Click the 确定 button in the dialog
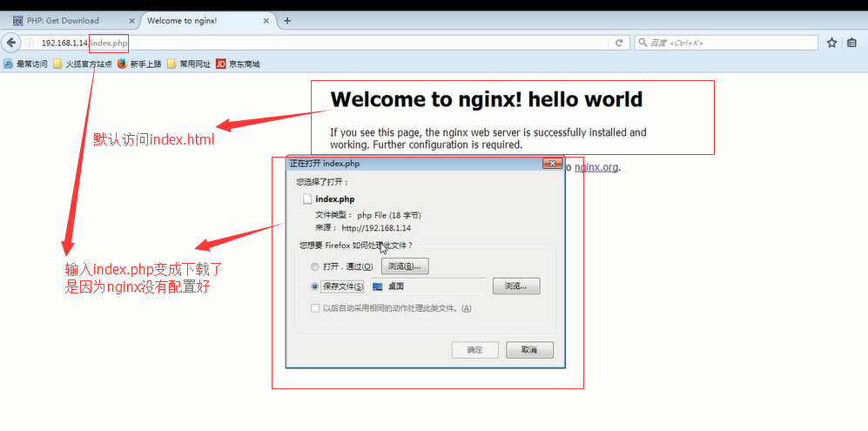 click(x=475, y=349)
